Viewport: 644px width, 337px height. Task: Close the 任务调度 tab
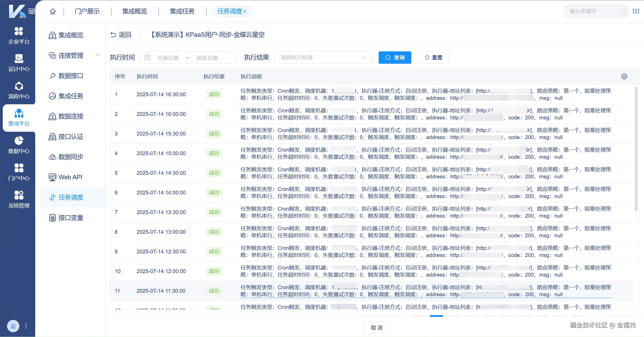(245, 11)
